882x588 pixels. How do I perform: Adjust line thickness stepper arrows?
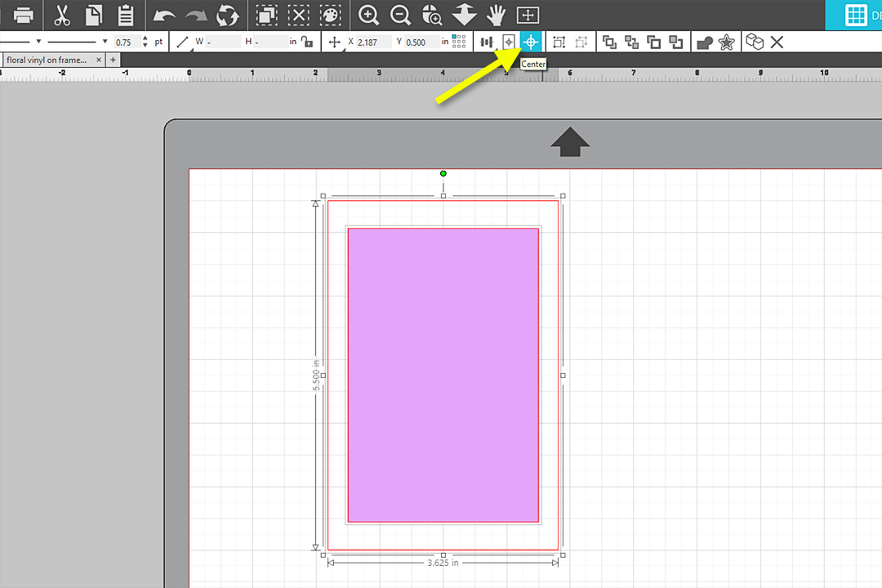click(145, 42)
